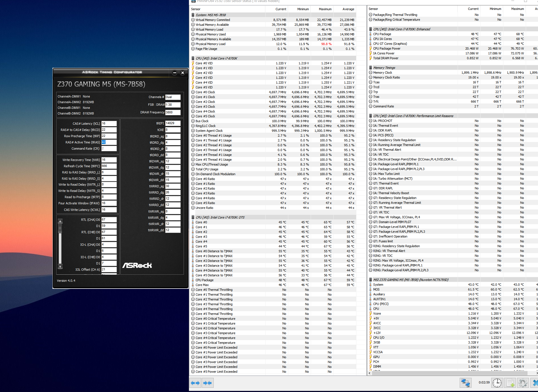This screenshot has height=392, width=538.
Task: Click the FSB : DRAM ratio field
Action: pos(173,105)
